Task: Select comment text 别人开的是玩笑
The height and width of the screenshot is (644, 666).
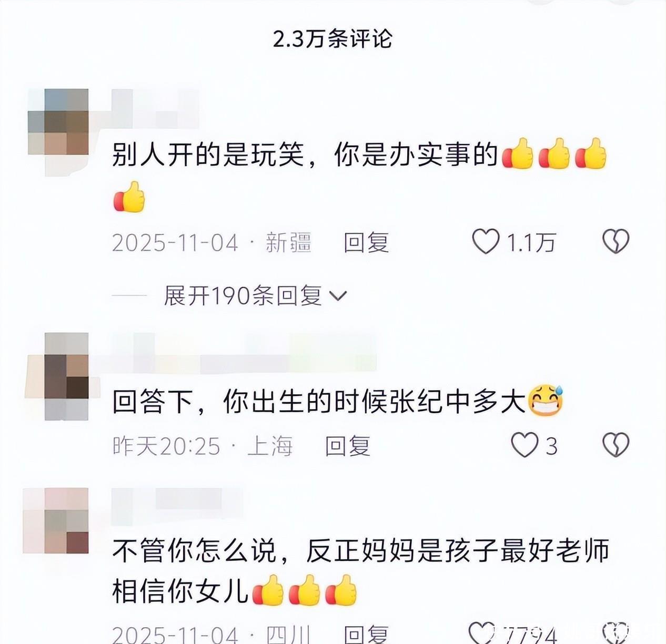Action: [208, 155]
